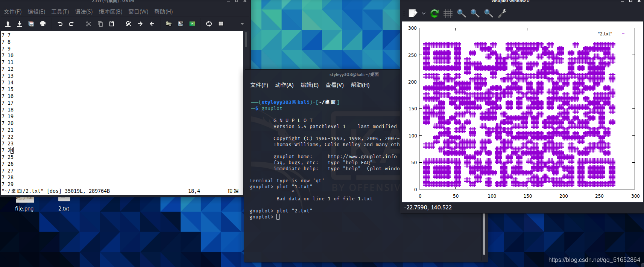Screen dimensions: 644x267
Task: Open the 缓冲区(B) menu in GVim
Action: point(111,12)
